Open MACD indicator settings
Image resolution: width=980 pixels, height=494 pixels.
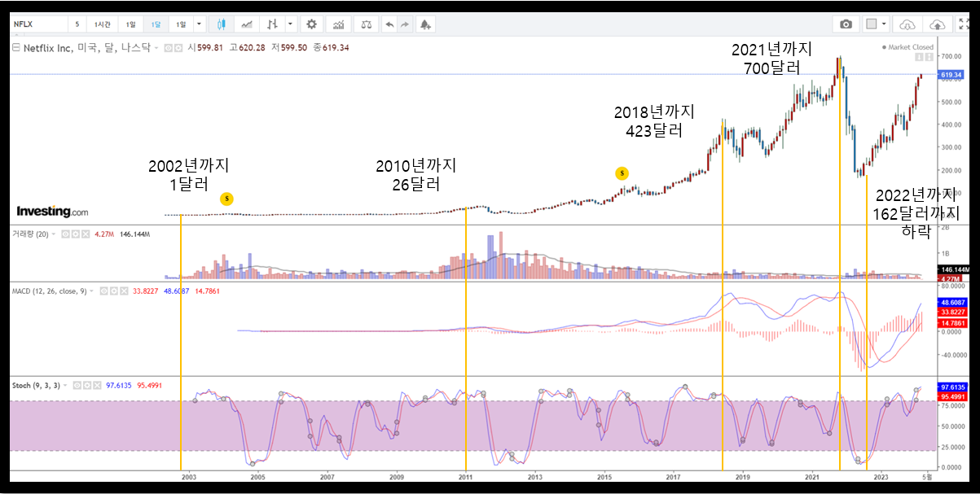pyautogui.click(x=114, y=291)
